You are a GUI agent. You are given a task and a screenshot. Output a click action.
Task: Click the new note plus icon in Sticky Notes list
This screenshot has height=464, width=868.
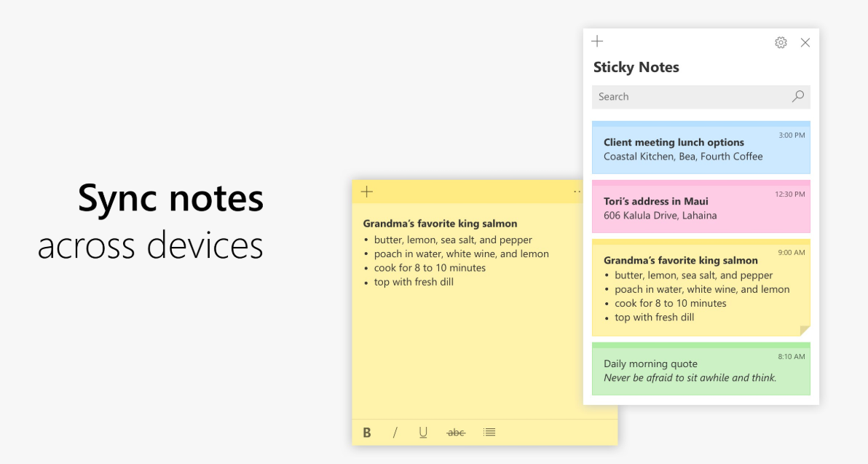tap(597, 42)
